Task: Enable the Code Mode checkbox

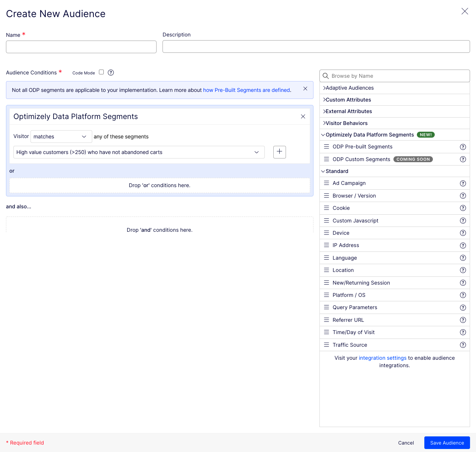Action: (101, 72)
